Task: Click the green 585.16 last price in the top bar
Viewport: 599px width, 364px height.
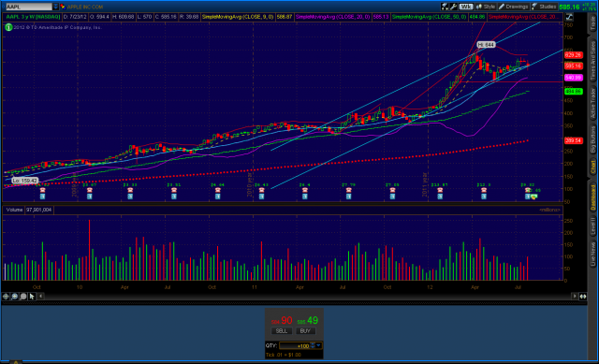Action: 569,7
